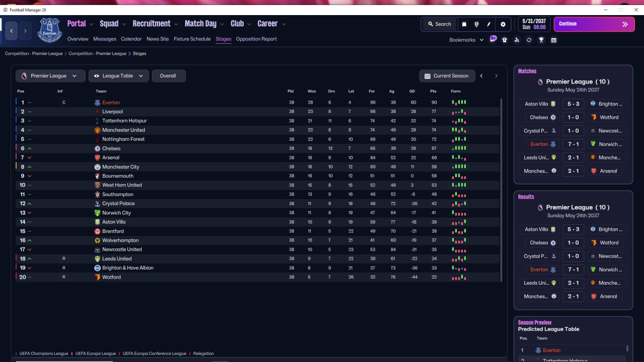Click the Norwich City badge in league table
The height and width of the screenshot is (362, 644).
pyautogui.click(x=98, y=213)
